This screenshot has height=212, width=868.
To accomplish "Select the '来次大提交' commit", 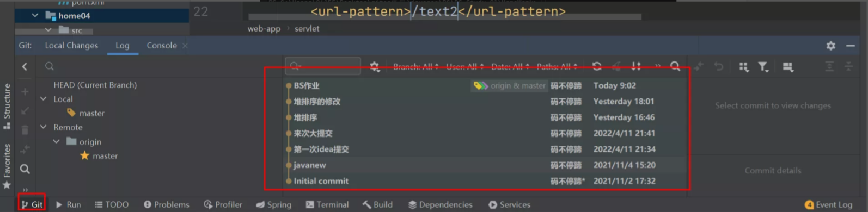I will pos(486,133).
